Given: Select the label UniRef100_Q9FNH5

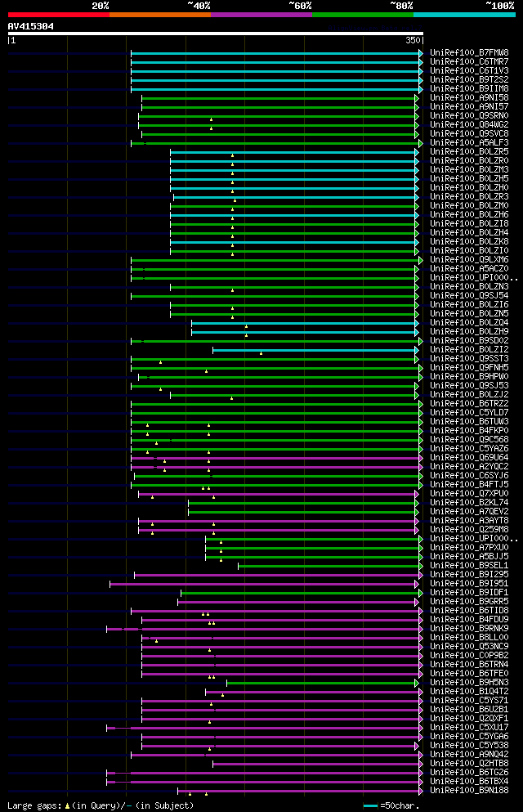Looking at the screenshot, I should point(469,368).
